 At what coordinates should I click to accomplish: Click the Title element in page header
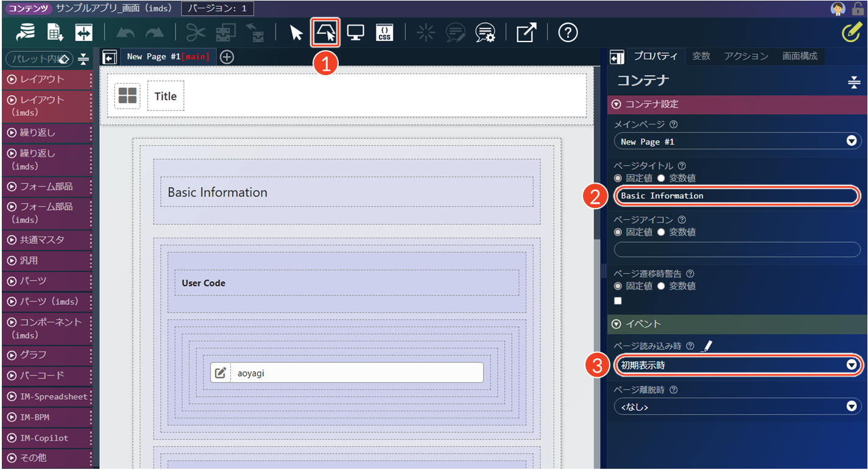point(165,96)
